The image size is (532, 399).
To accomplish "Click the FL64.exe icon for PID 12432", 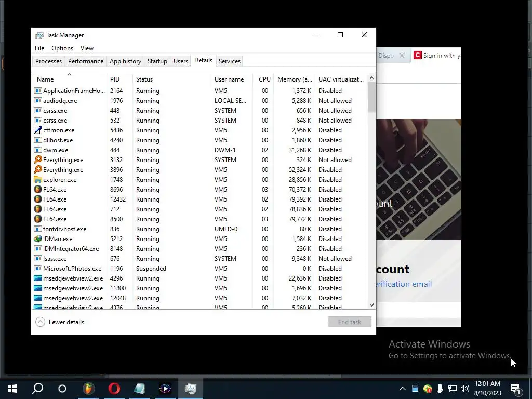I will tap(37, 199).
